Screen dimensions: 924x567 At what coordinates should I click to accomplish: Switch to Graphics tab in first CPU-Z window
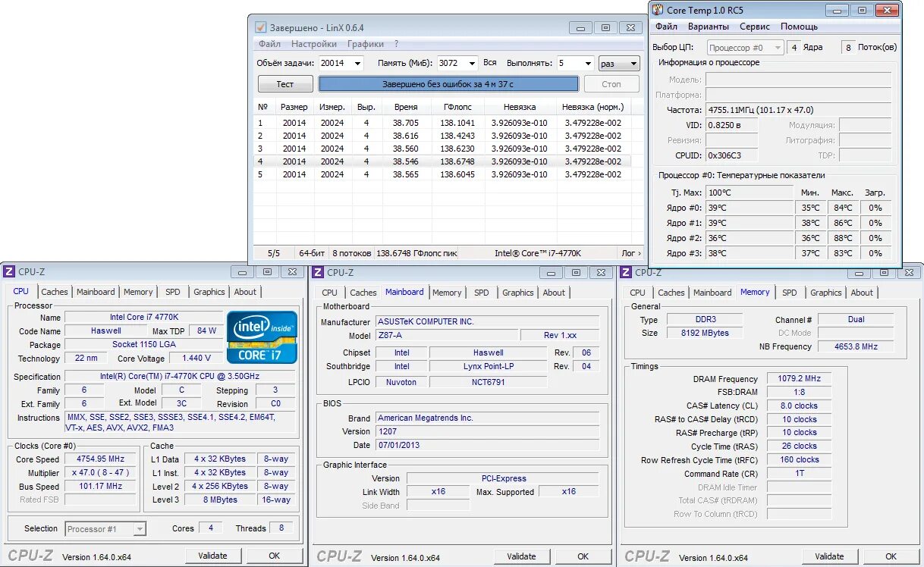pyautogui.click(x=209, y=292)
